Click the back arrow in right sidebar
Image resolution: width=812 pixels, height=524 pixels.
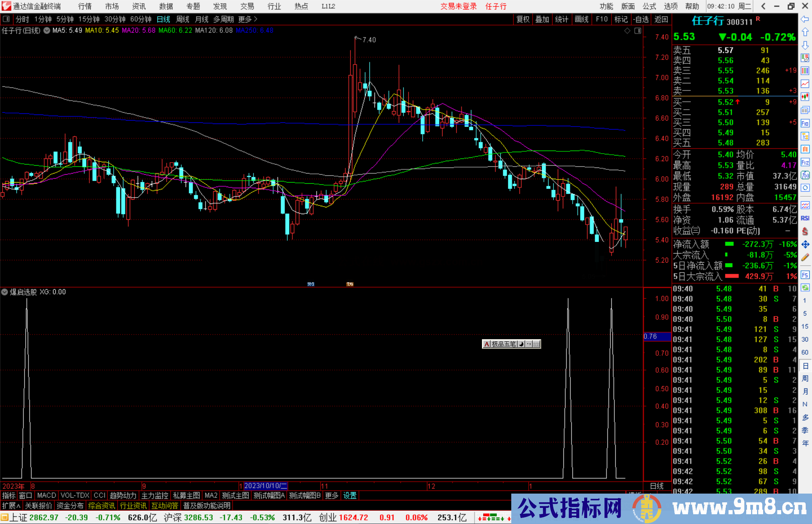click(x=805, y=19)
